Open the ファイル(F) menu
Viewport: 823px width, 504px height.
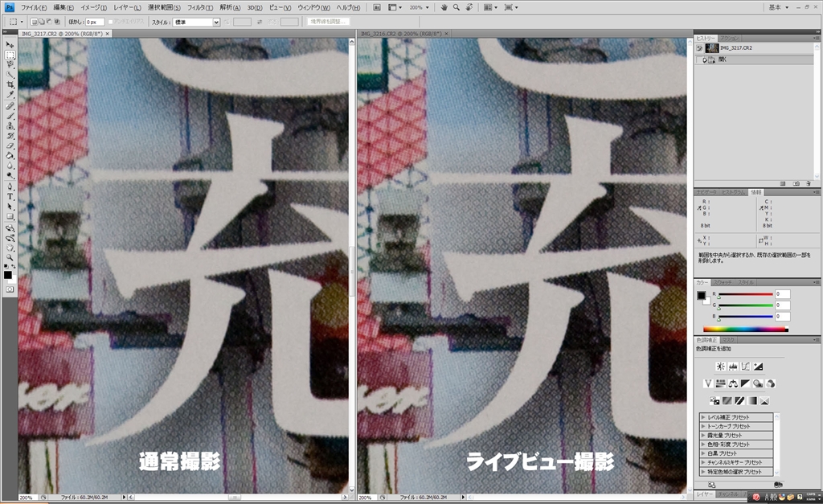coord(33,7)
